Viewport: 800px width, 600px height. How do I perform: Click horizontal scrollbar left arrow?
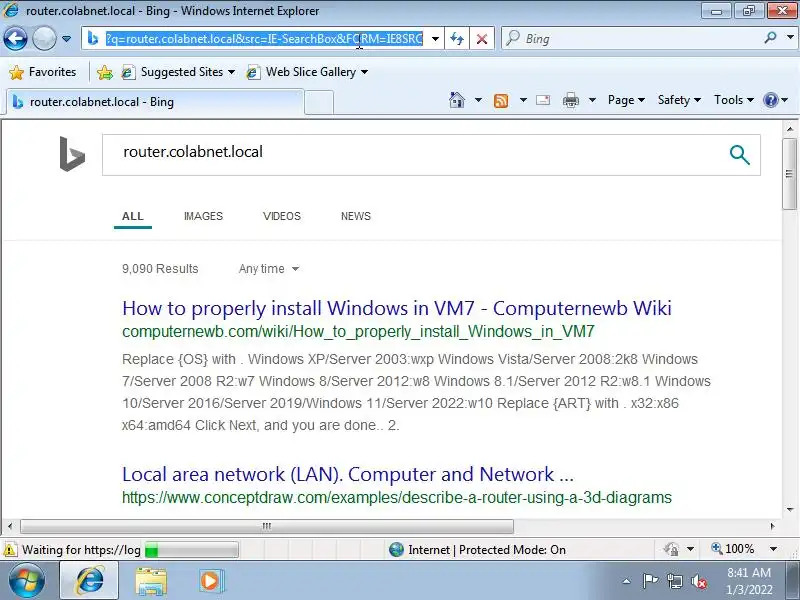pyautogui.click(x=10, y=526)
